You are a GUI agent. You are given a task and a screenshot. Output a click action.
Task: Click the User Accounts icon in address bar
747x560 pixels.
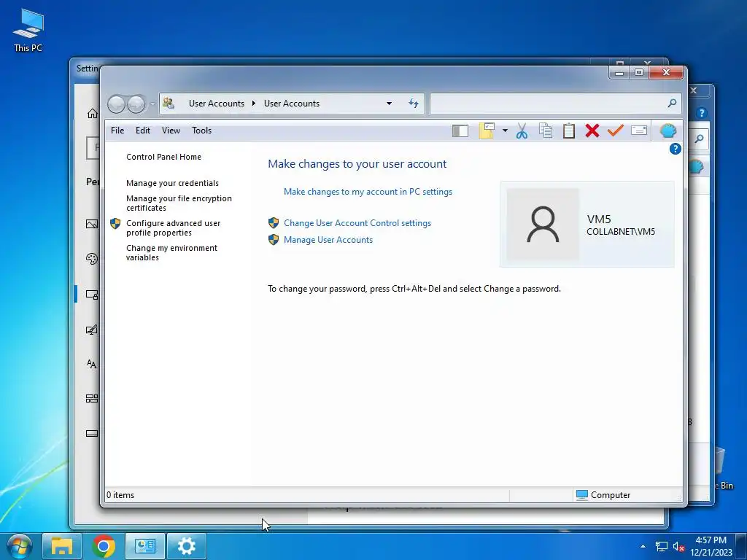169,103
